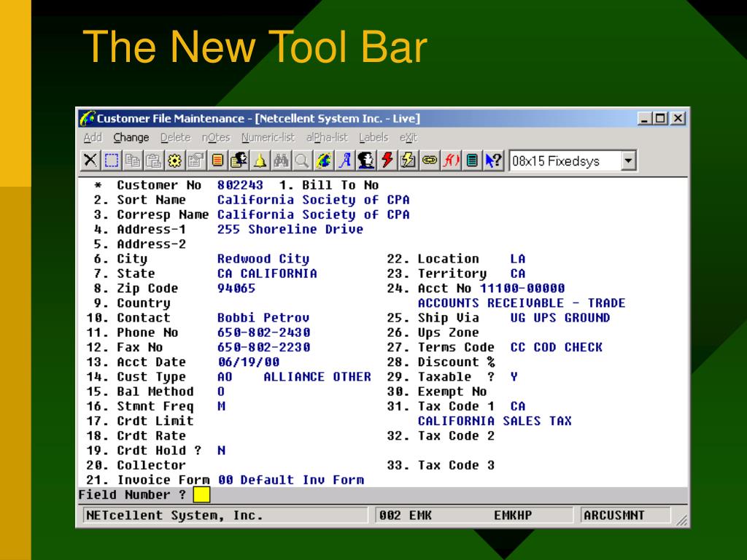Click the contact name Bobbi Petrov
Screen dimensions: 747x560
point(263,318)
